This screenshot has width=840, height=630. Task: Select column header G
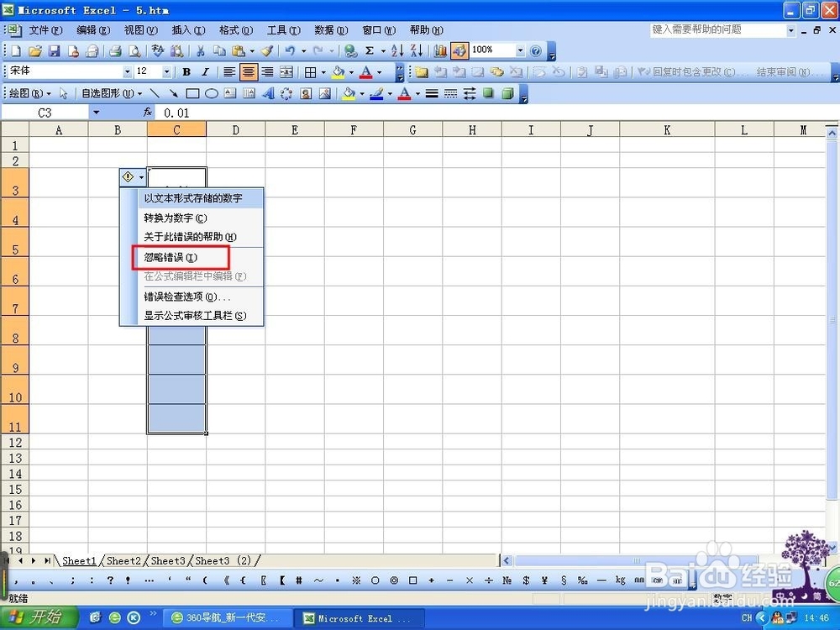(412, 129)
